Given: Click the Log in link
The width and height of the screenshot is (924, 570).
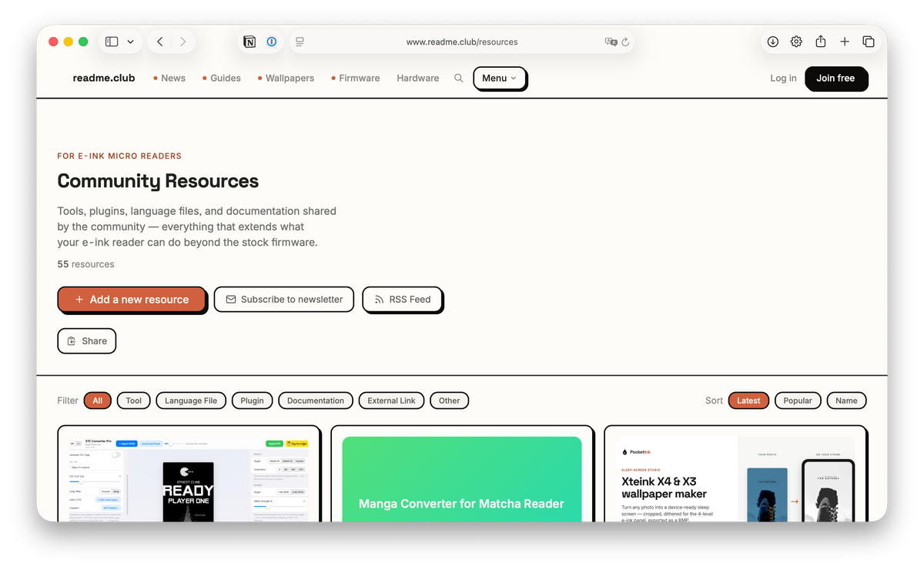Looking at the screenshot, I should click(783, 78).
